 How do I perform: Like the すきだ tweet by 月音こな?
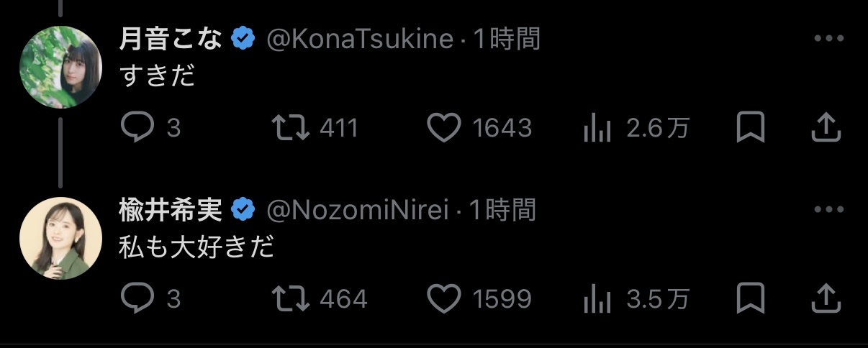[443, 129]
